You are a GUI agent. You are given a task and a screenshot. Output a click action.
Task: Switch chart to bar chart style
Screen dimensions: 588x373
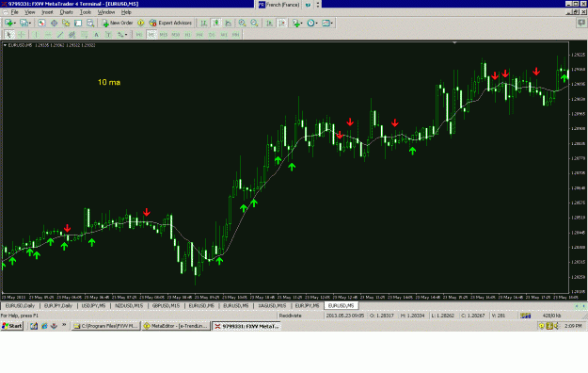coord(203,23)
